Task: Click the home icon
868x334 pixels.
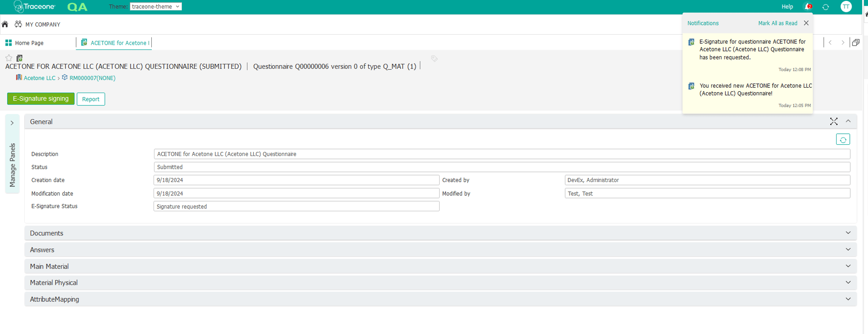Action: [x=5, y=24]
